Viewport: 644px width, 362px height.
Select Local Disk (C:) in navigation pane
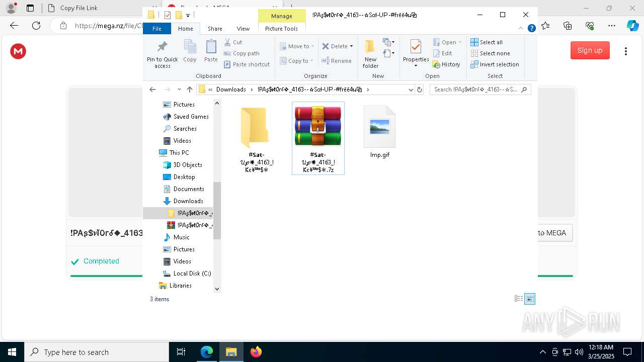(192, 274)
